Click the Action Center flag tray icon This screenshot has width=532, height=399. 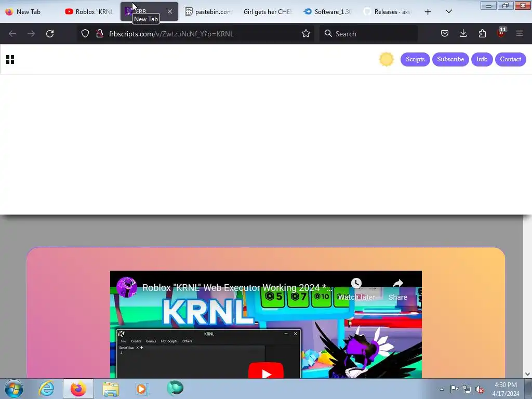click(x=454, y=389)
